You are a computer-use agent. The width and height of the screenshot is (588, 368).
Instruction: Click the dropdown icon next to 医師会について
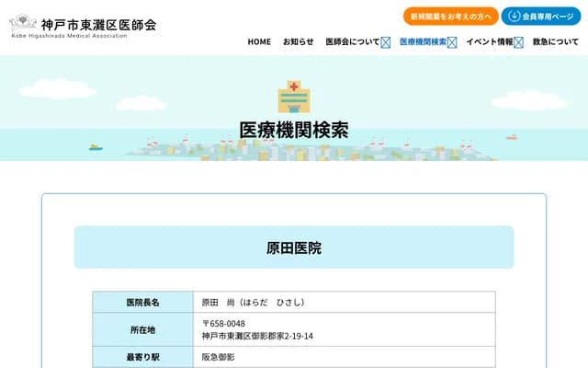(386, 42)
